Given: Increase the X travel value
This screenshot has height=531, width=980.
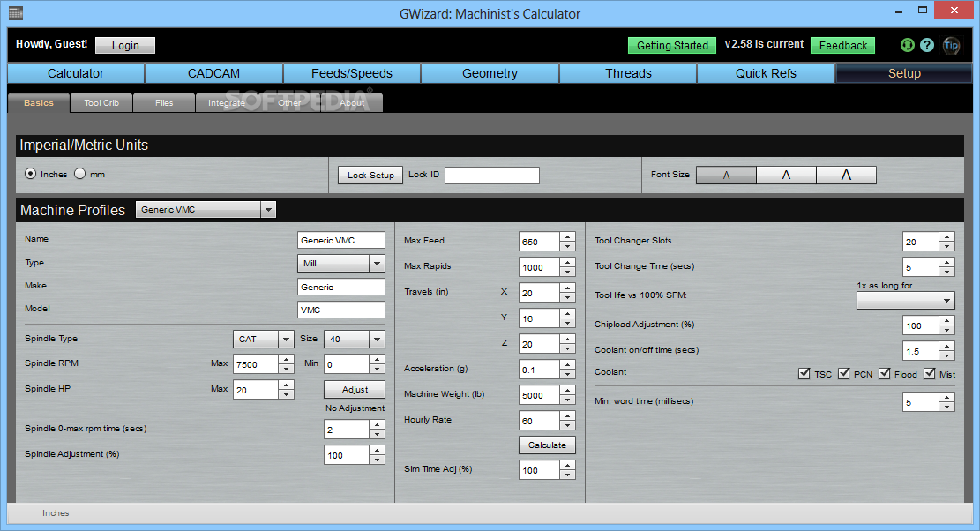Looking at the screenshot, I should [567, 288].
